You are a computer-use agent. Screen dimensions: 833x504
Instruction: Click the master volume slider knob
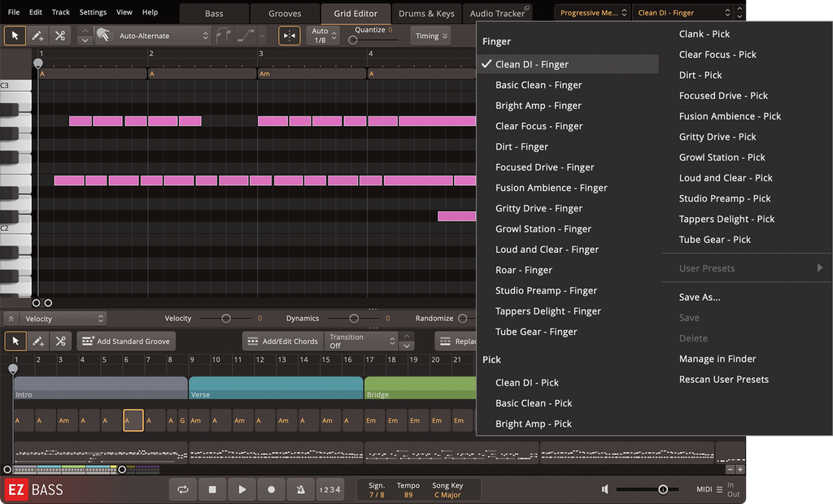tap(663, 489)
